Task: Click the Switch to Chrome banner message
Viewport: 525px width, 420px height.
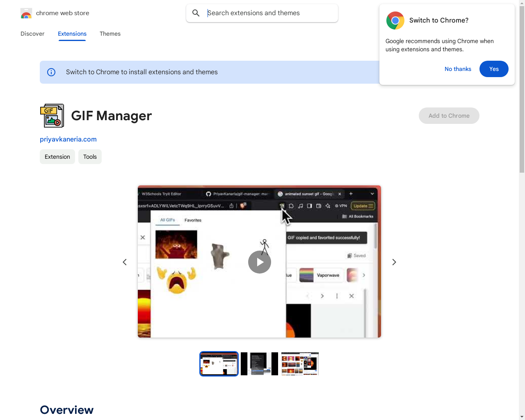Action: pos(142,72)
